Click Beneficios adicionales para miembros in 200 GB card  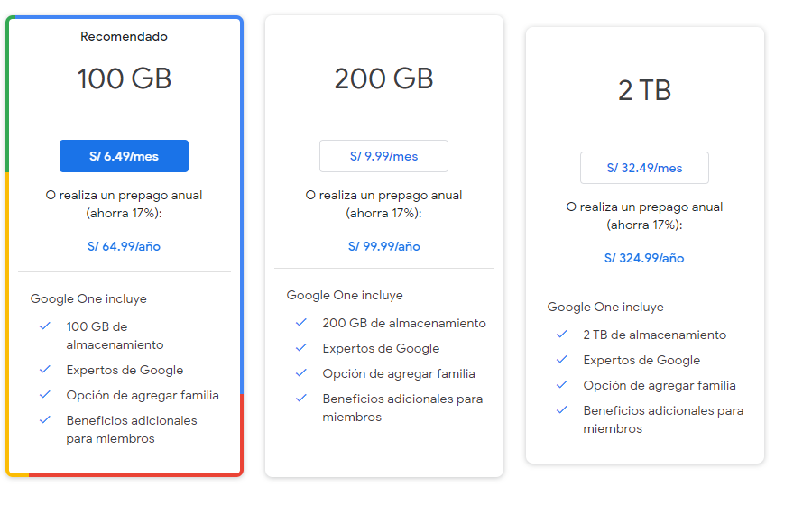click(x=402, y=408)
